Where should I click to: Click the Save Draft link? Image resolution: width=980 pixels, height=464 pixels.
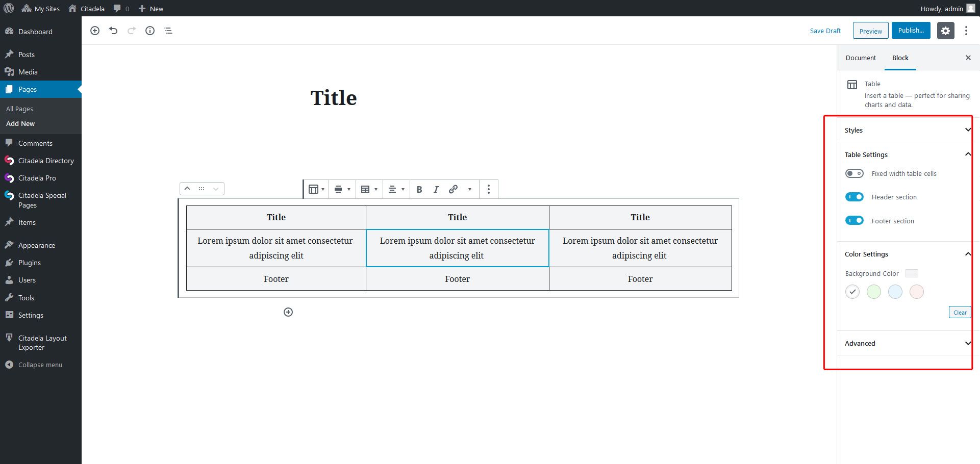tap(825, 31)
